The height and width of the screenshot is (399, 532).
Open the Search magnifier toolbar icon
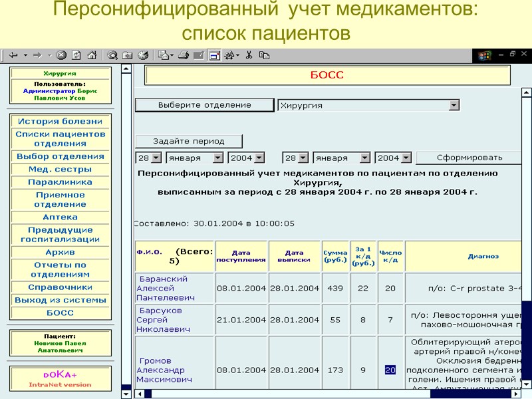112,55
